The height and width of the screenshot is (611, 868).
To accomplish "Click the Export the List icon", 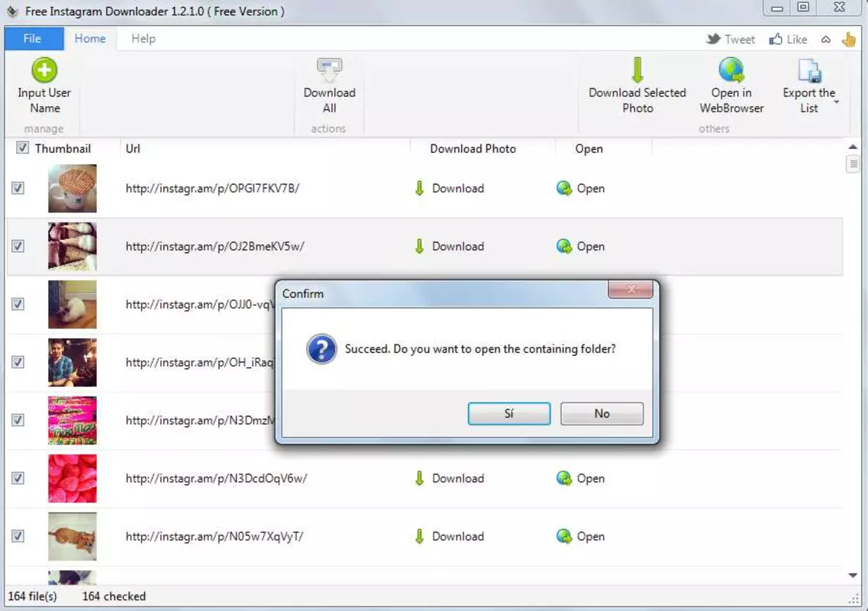I will pyautogui.click(x=808, y=71).
